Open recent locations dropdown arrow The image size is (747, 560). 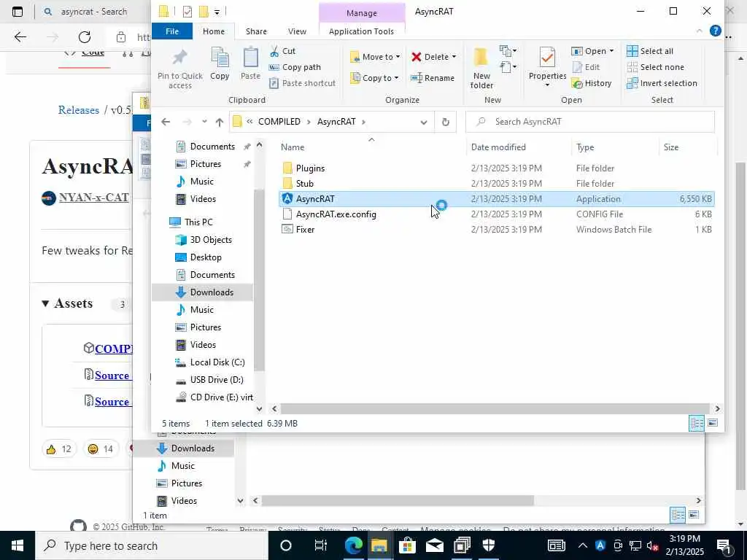(204, 122)
